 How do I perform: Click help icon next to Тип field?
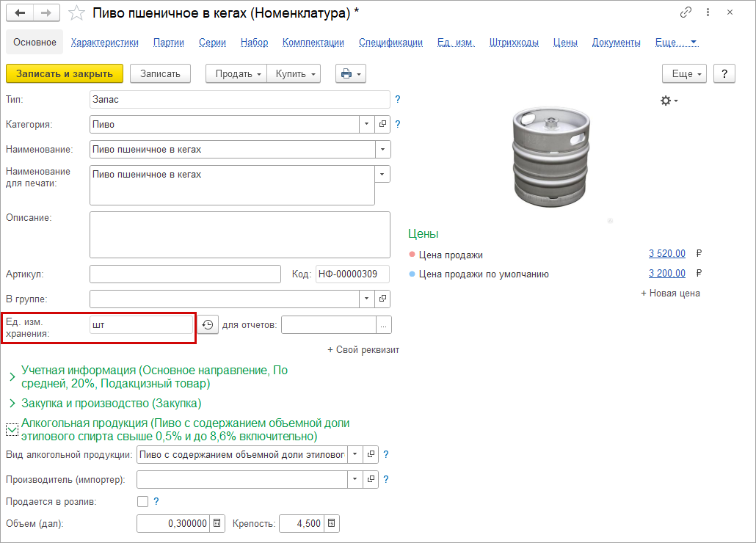397,99
